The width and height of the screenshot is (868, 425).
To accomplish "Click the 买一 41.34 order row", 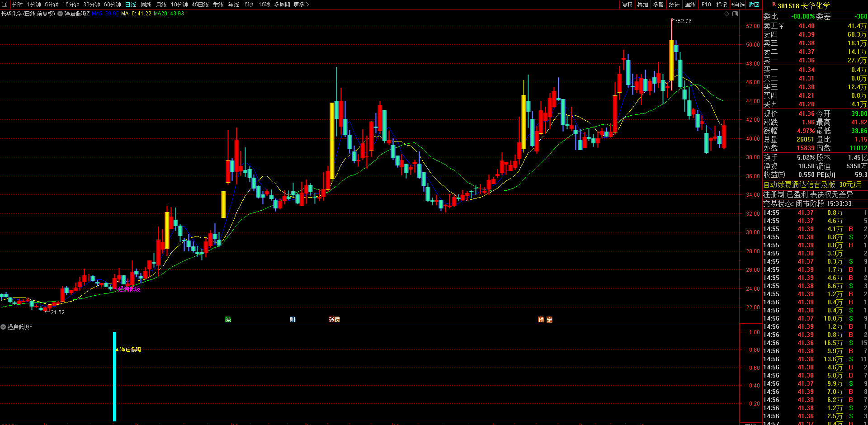I will point(815,70).
